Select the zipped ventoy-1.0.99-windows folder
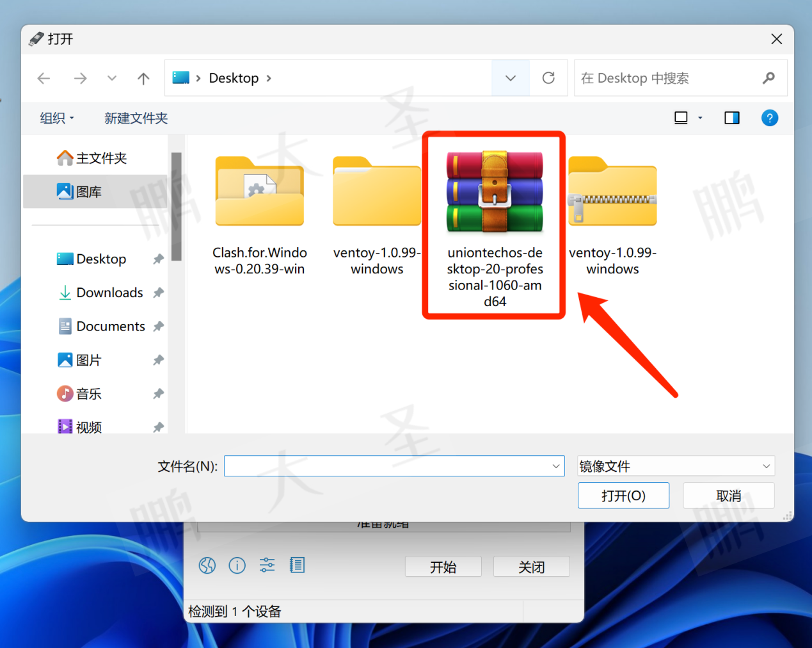812x648 pixels. pyautogui.click(x=612, y=215)
